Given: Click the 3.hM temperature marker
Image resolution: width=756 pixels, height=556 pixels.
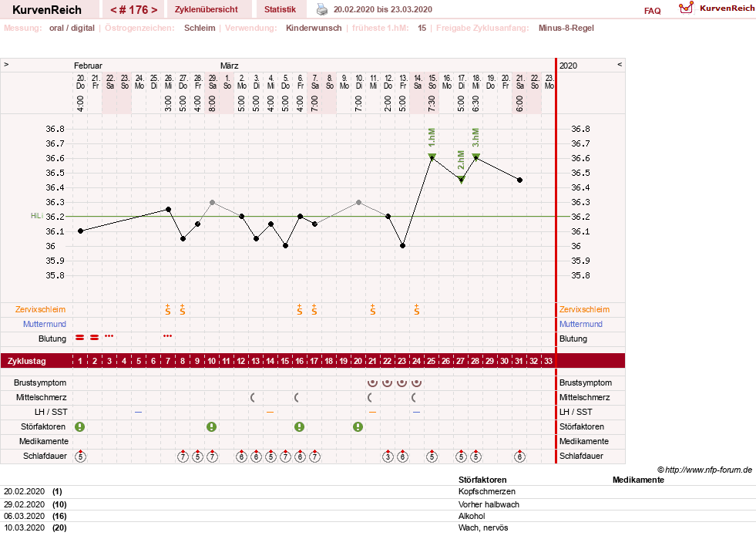Looking at the screenshot, I should (476, 157).
